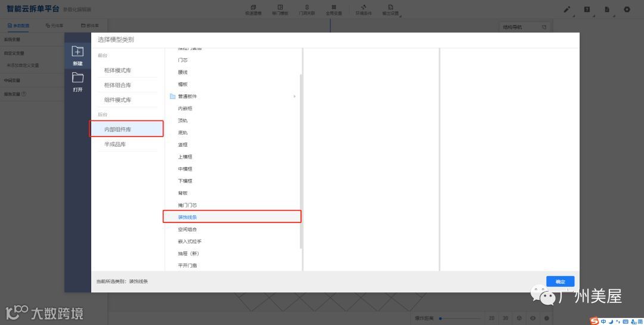Click the help circle icon next to 报告变量

(x=24, y=94)
